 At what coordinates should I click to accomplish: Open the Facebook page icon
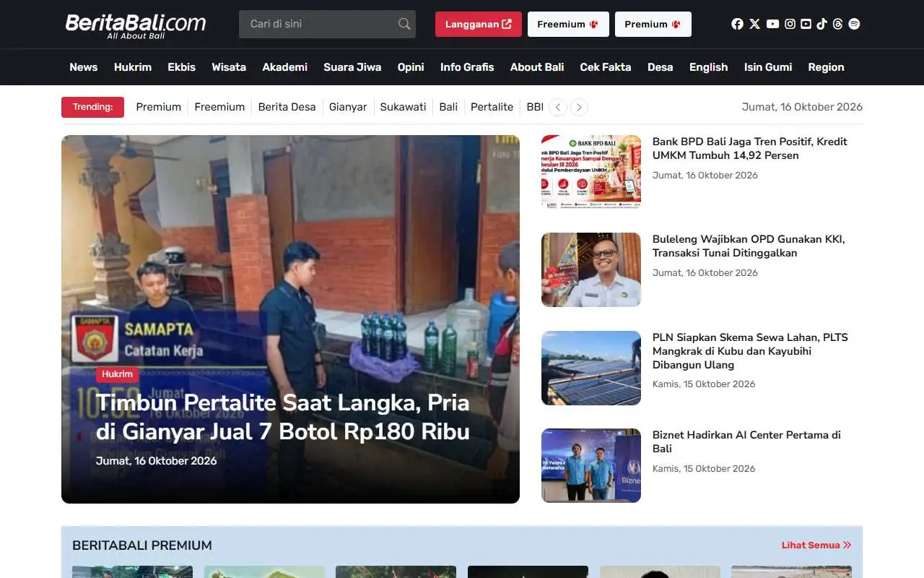737,24
